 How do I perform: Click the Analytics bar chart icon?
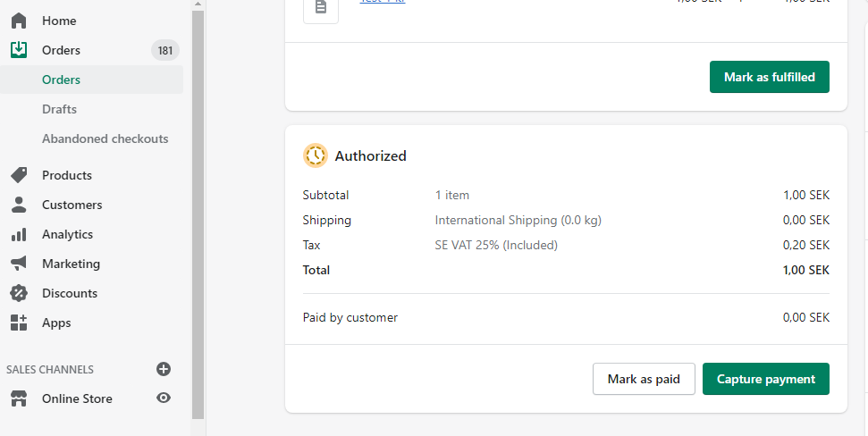pos(19,234)
